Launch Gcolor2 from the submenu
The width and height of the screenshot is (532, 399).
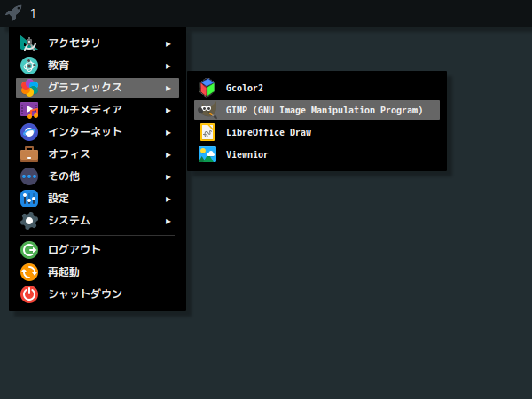point(317,88)
